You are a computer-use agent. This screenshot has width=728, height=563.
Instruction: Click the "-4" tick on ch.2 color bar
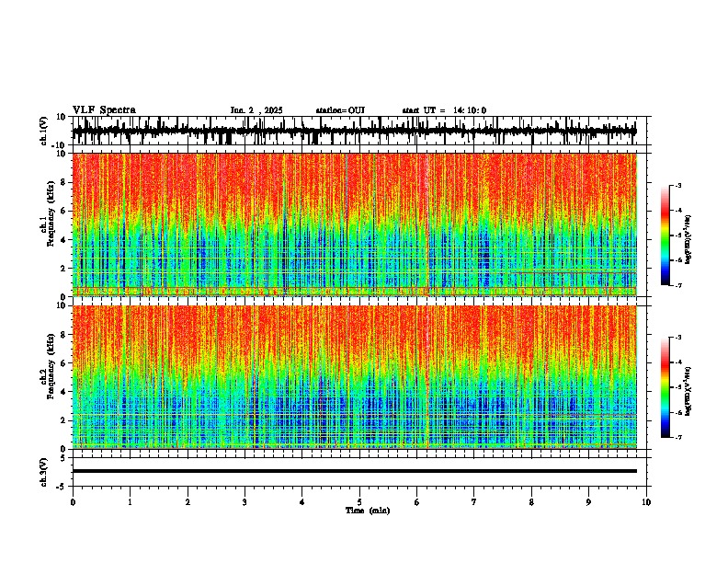point(678,362)
